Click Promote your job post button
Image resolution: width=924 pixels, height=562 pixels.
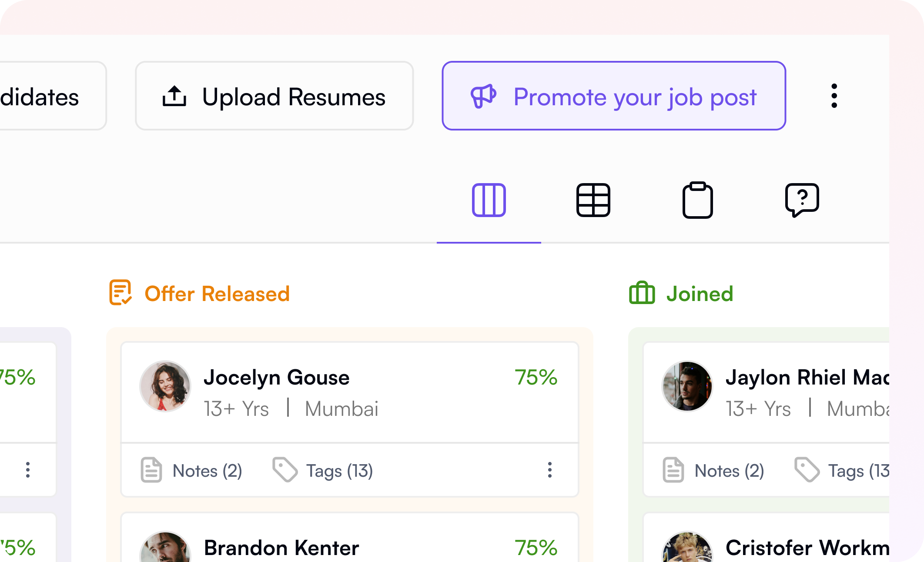coord(614,96)
